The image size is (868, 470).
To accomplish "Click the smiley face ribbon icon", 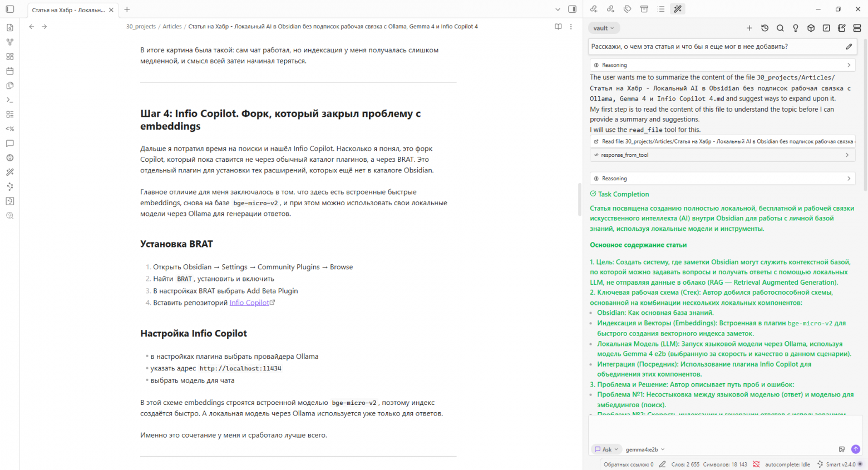I will (x=10, y=158).
